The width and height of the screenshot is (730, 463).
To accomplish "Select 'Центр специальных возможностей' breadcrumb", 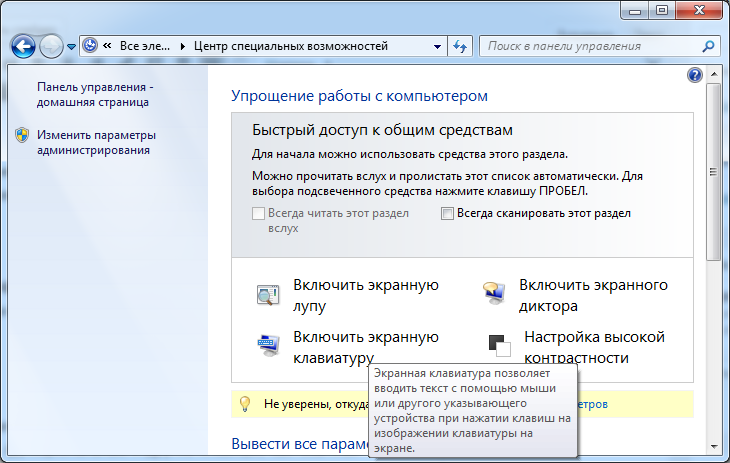I will [x=291, y=46].
